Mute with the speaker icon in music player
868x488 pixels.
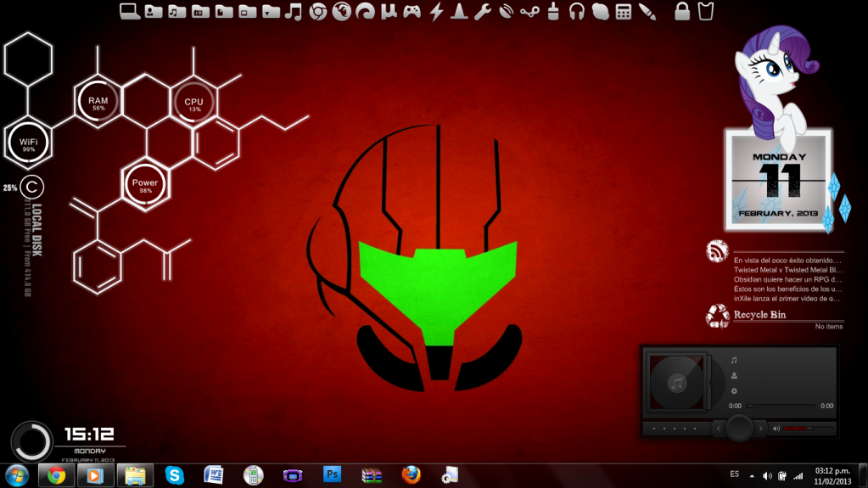(776, 429)
